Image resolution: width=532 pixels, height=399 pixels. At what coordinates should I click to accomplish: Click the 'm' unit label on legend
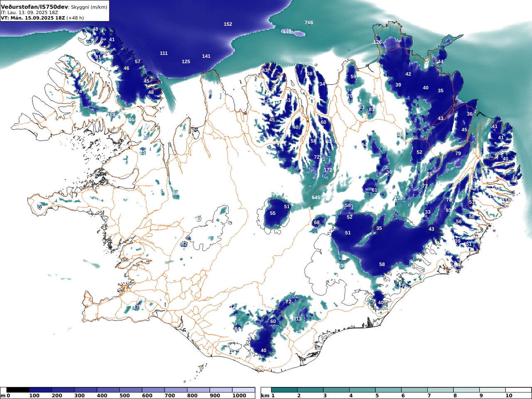[x=2, y=396]
